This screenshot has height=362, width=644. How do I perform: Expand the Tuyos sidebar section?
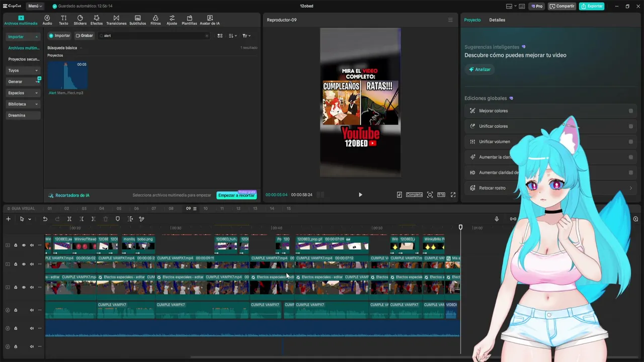click(x=36, y=70)
